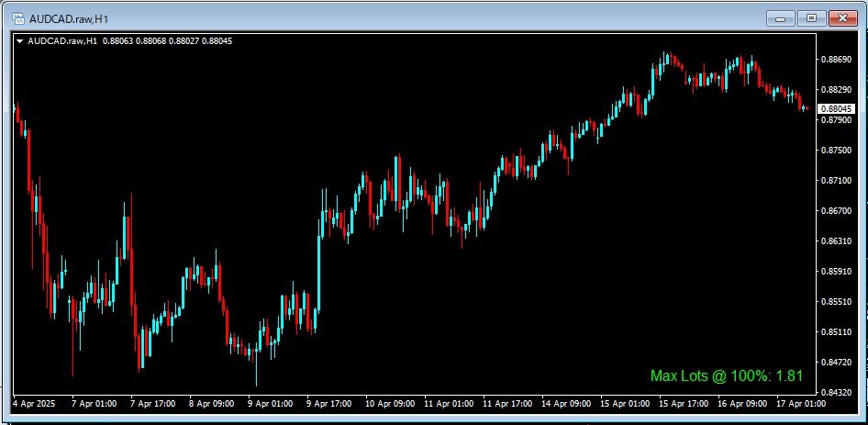Viewport: 868px width, 425px height.
Task: Click price scale value 0.86700
Action: point(837,210)
